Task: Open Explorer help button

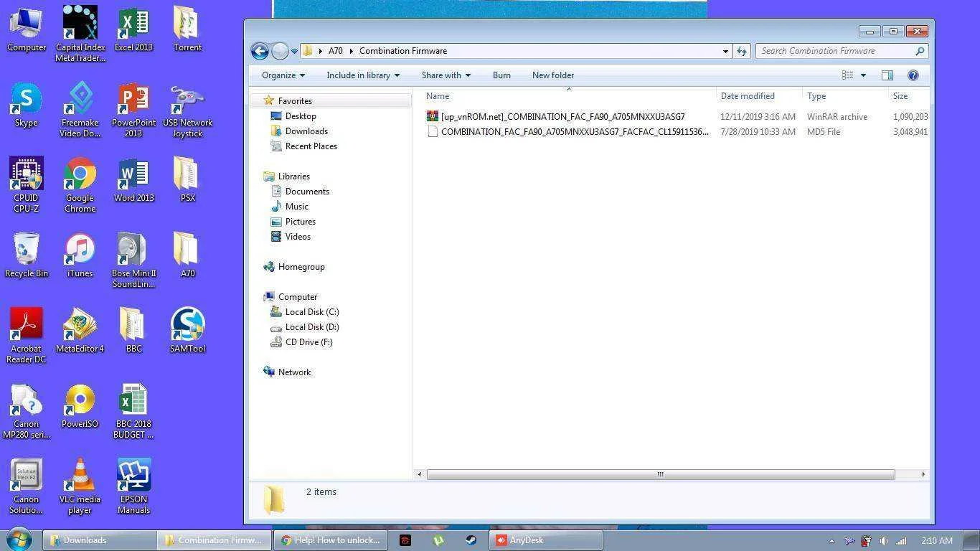Action: pyautogui.click(x=913, y=75)
